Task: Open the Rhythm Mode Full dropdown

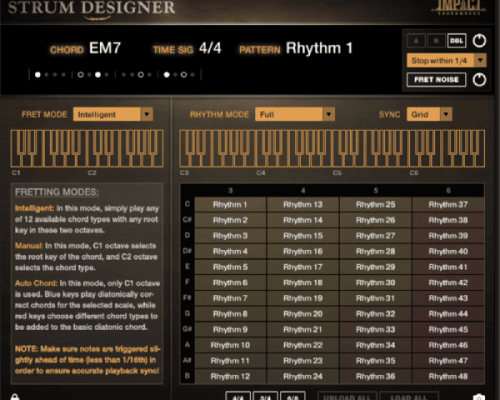Action: pyautogui.click(x=295, y=114)
